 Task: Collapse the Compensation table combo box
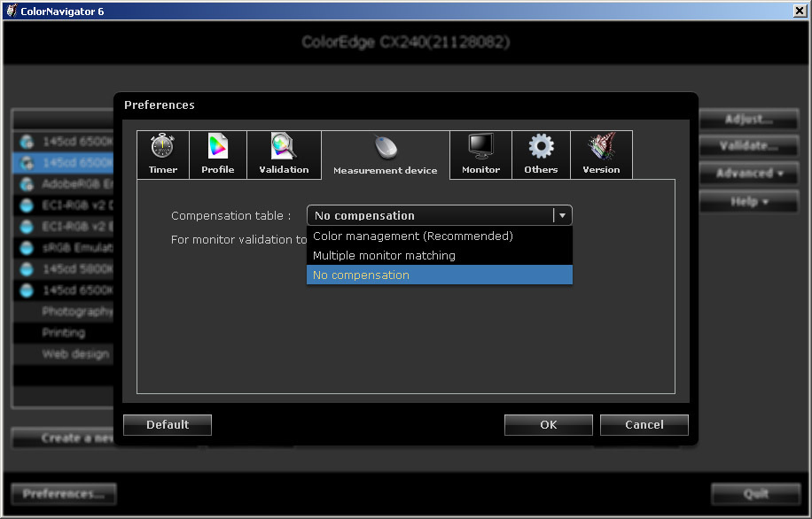tap(562, 215)
